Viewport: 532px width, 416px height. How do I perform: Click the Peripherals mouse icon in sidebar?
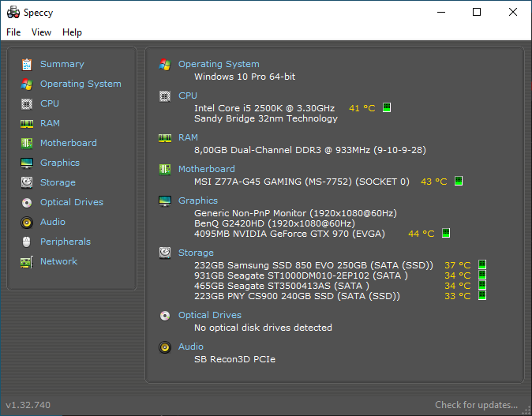pos(27,242)
